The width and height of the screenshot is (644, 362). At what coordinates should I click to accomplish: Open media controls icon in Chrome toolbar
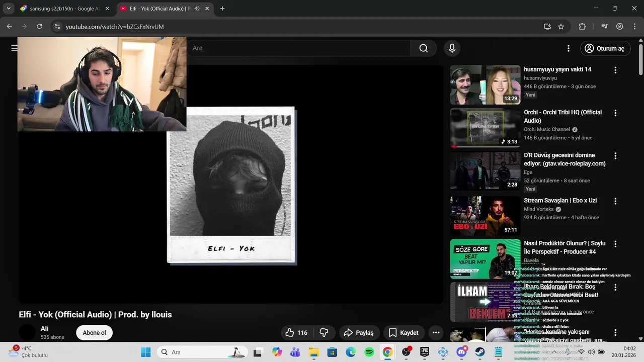coord(605,27)
